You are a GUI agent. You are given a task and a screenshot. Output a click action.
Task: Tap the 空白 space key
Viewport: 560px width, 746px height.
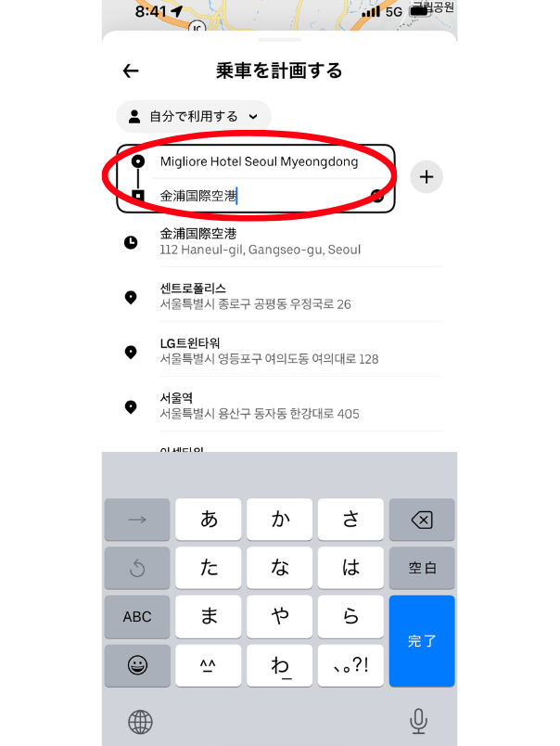click(x=422, y=568)
